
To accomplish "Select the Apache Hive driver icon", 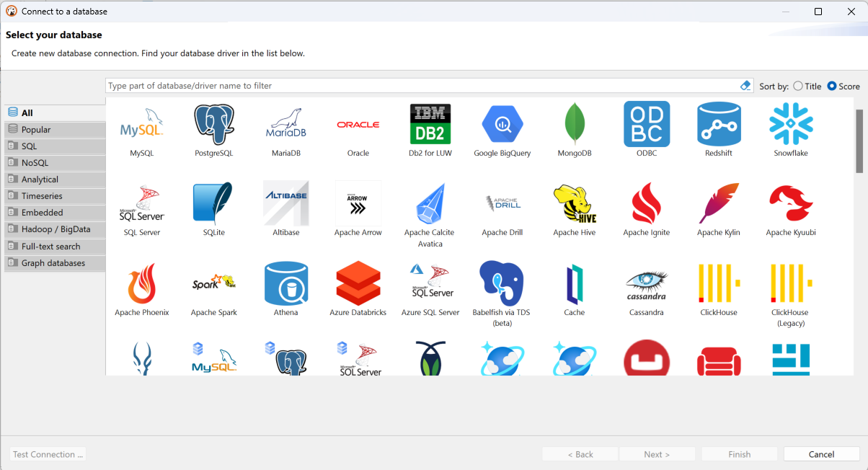I will pyautogui.click(x=575, y=204).
